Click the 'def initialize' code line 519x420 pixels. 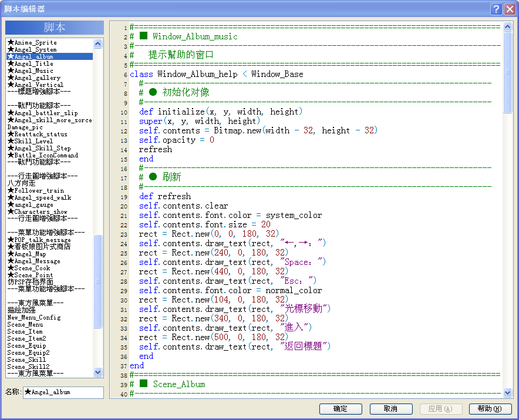[x=221, y=112]
